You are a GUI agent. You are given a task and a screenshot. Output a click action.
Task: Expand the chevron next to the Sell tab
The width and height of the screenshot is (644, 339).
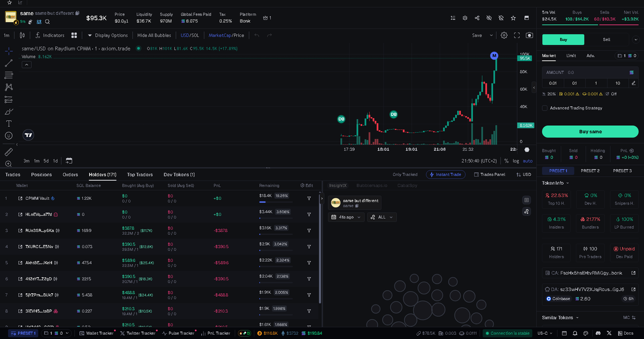point(635,39)
